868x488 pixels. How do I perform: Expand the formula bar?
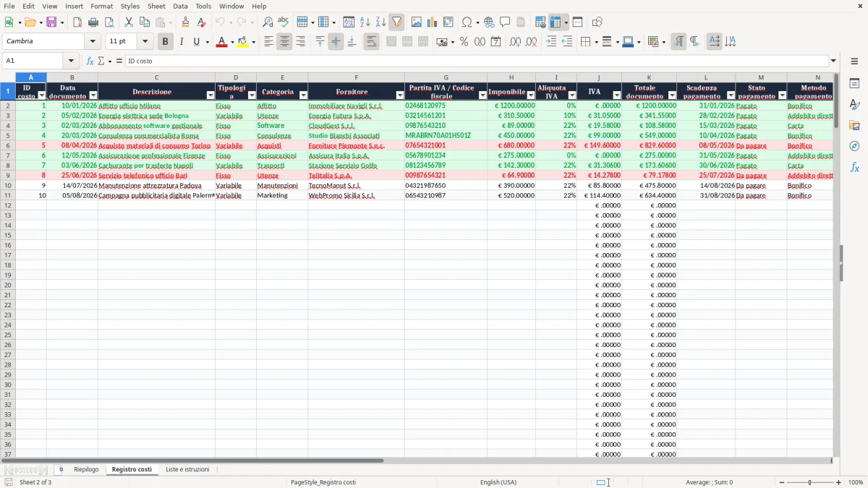(x=833, y=61)
